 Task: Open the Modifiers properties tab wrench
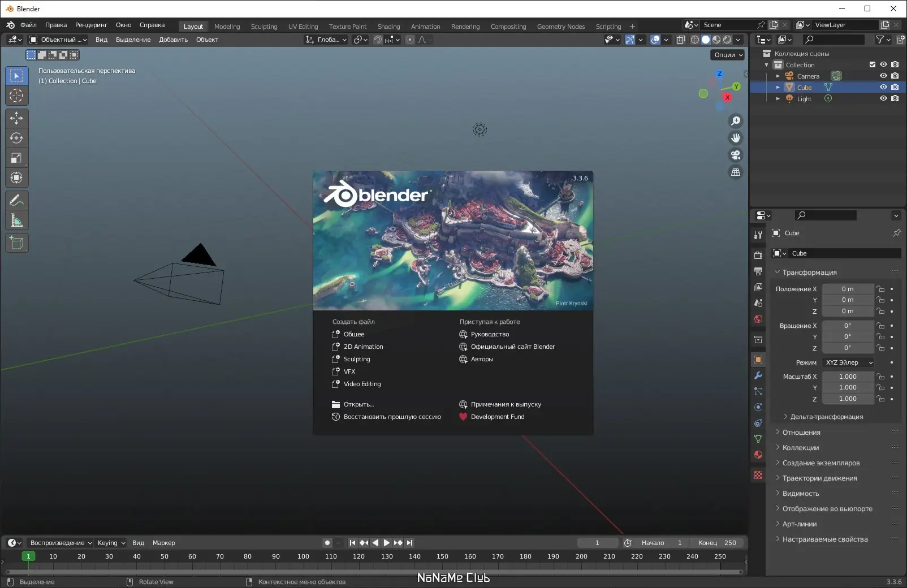tap(758, 375)
